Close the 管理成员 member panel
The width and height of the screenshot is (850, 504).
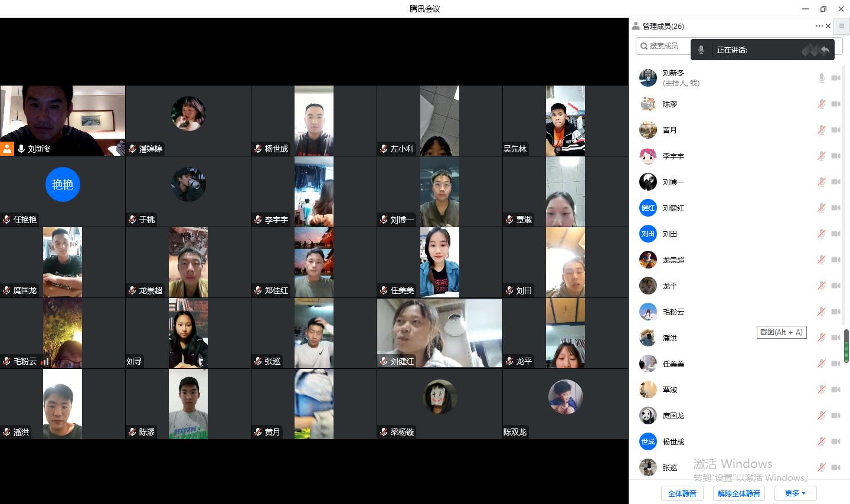pyautogui.click(x=828, y=26)
